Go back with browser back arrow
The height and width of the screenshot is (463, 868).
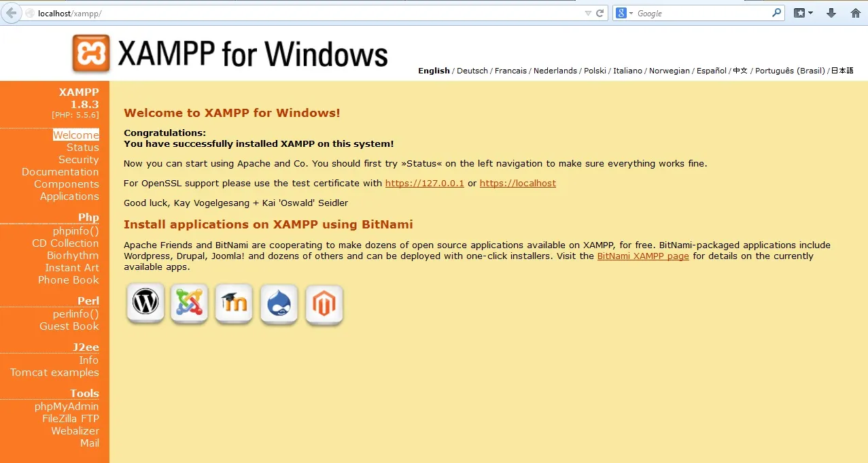click(x=11, y=13)
